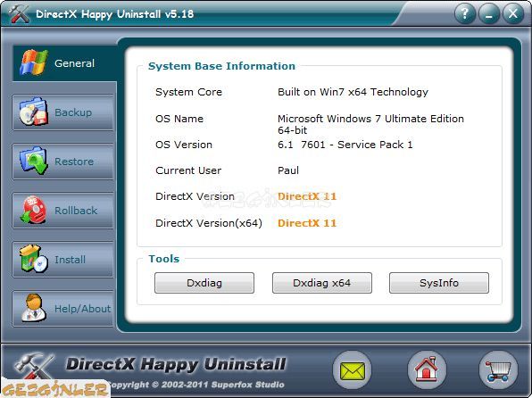This screenshot has height=398, width=532.
Task: Click the Rollback red disc icon
Action: pos(33,210)
